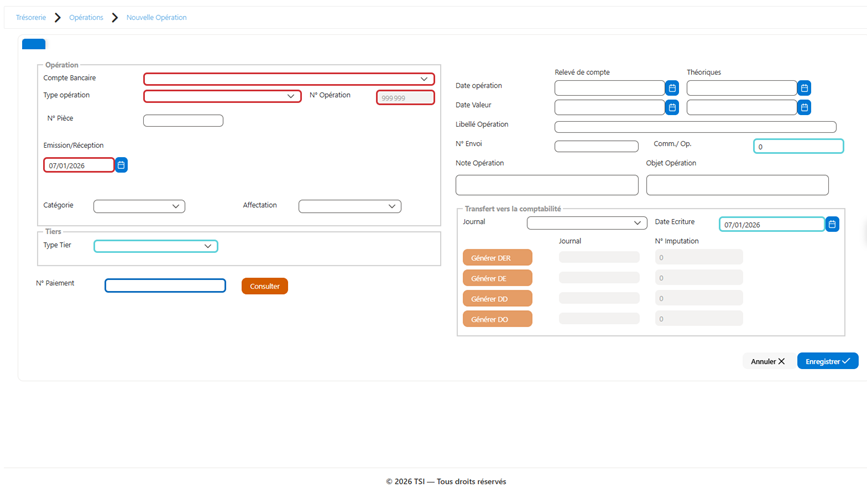
Task: Focus Date opération Relevé de compte field
Action: coord(609,88)
